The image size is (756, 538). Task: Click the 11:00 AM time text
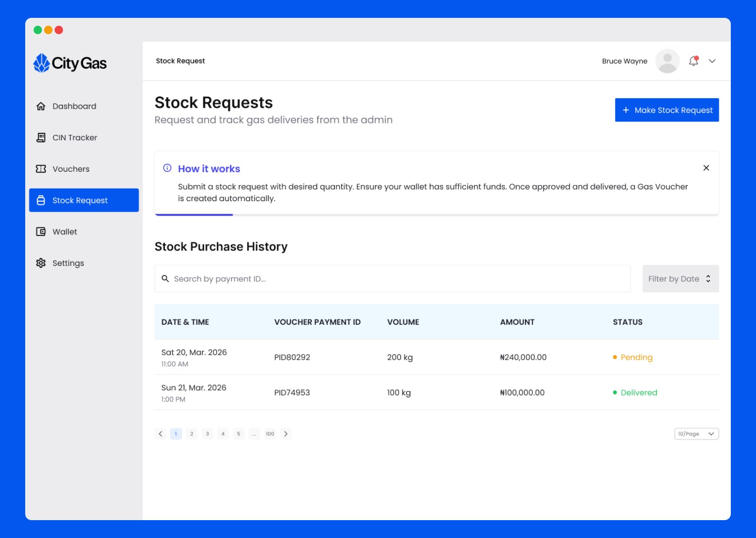click(175, 364)
